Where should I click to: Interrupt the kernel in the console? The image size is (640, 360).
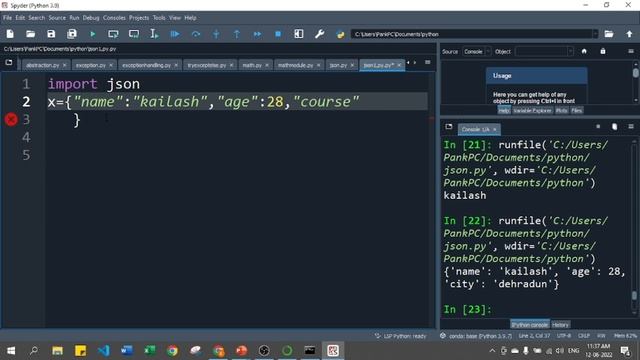[598, 127]
